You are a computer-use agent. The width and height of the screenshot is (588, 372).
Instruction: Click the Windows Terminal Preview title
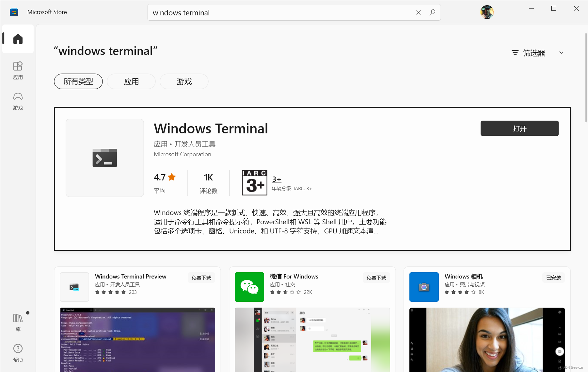(131, 277)
